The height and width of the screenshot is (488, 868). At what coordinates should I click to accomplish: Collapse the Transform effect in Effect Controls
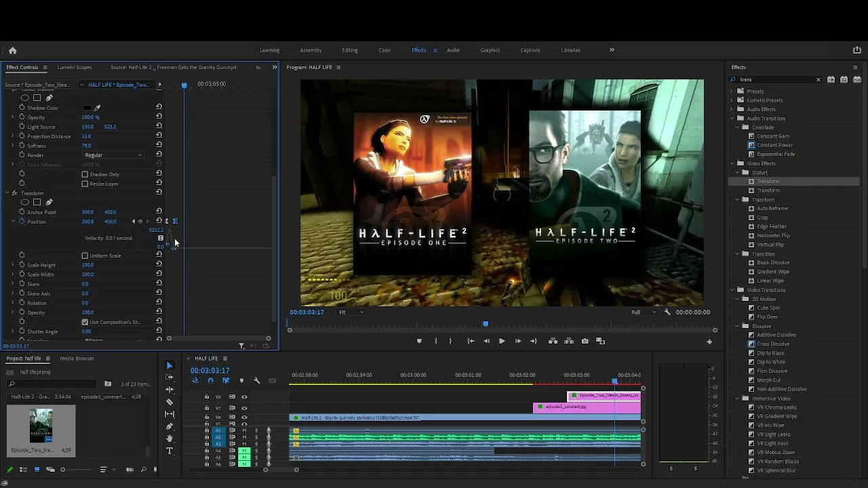tap(7, 193)
